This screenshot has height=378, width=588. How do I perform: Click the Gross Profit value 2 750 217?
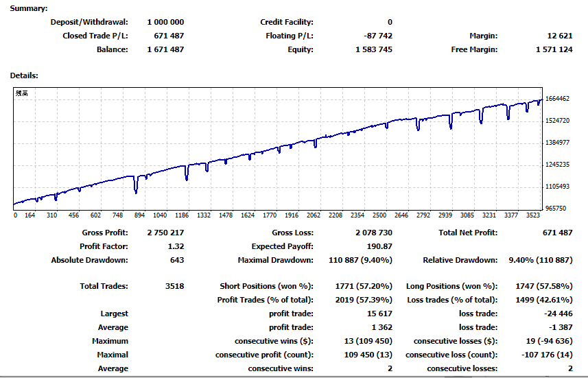point(165,233)
